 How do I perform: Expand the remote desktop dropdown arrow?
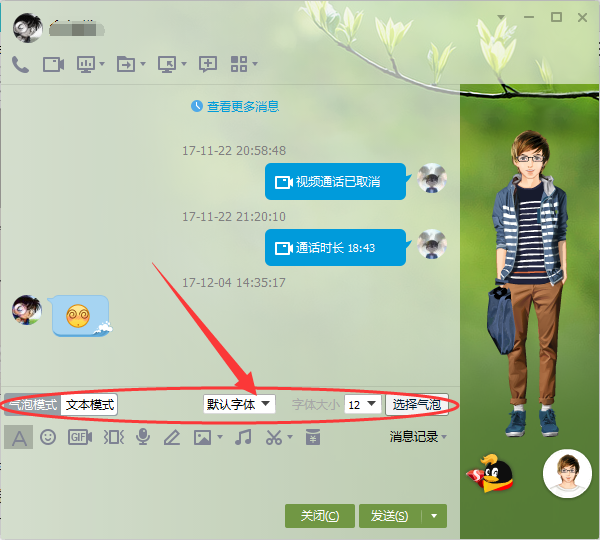[184, 64]
